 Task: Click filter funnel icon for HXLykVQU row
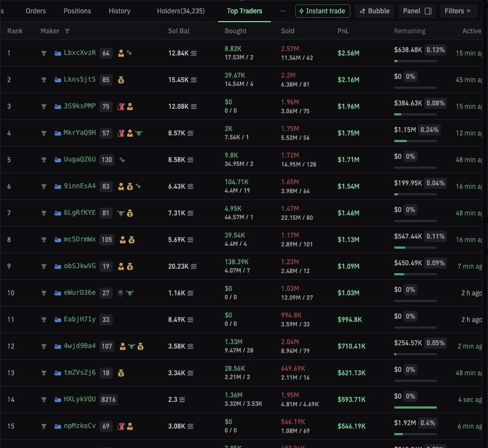click(x=44, y=400)
